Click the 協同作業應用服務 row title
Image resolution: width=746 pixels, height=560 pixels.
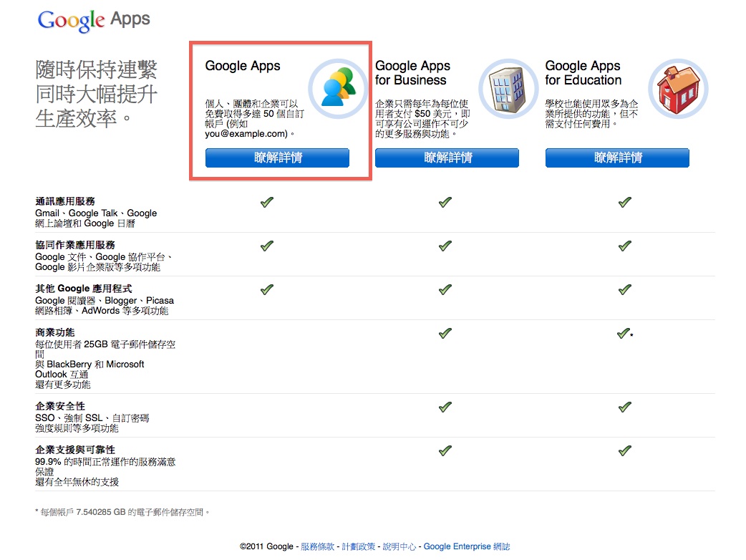pyautogui.click(x=75, y=245)
